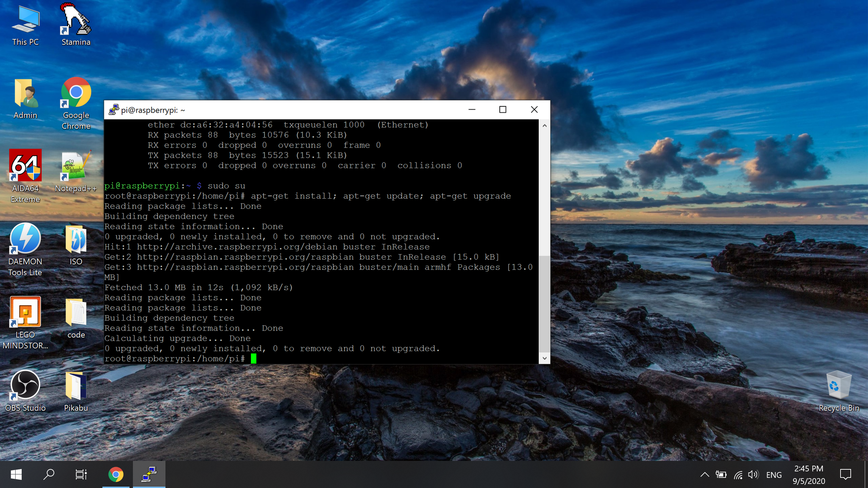The height and width of the screenshot is (488, 868).
Task: Click Windows Search taskbar button
Action: coord(50,474)
